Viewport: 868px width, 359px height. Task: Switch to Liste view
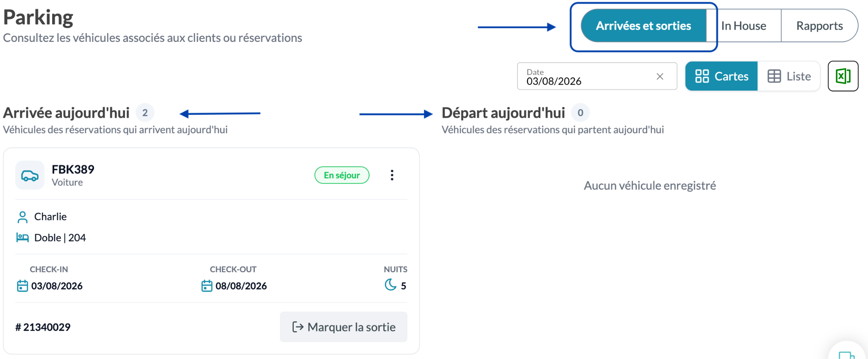click(x=789, y=76)
